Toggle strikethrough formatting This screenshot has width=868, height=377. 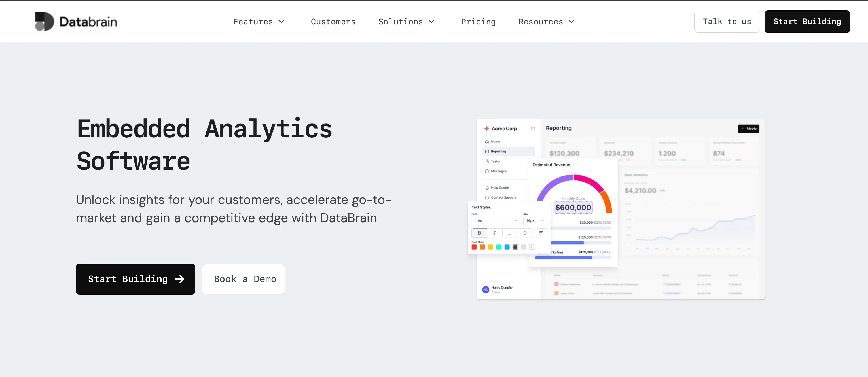(x=525, y=233)
